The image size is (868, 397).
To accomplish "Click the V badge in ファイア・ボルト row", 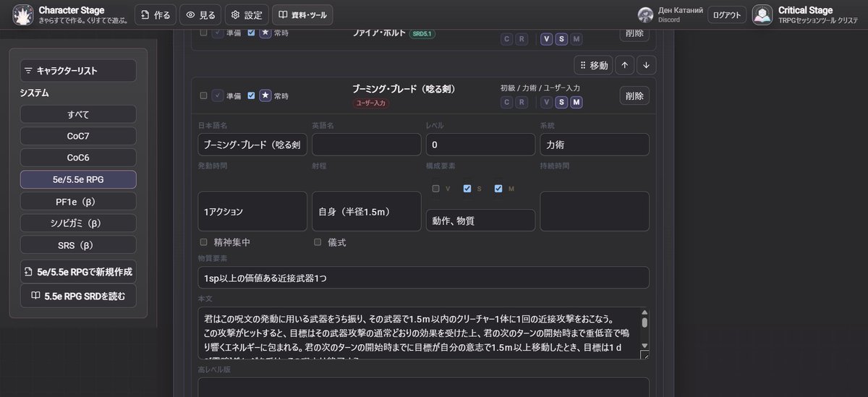I will [547, 39].
